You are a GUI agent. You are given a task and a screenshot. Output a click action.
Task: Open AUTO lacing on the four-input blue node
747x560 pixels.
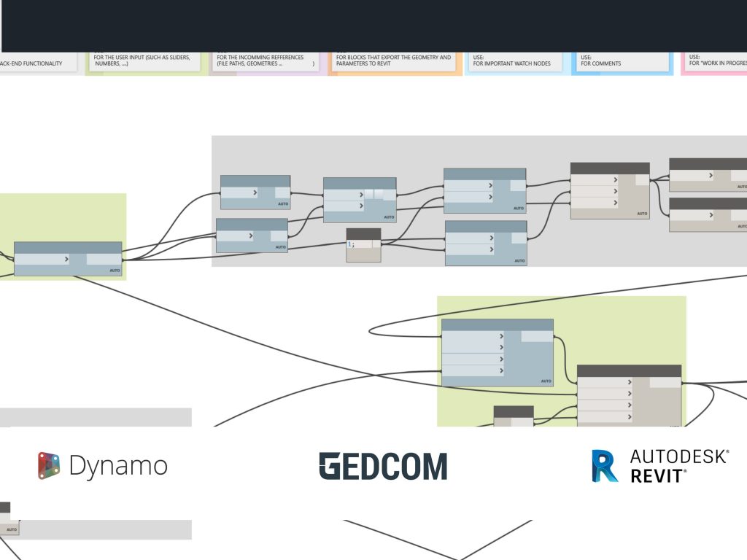coord(546,381)
